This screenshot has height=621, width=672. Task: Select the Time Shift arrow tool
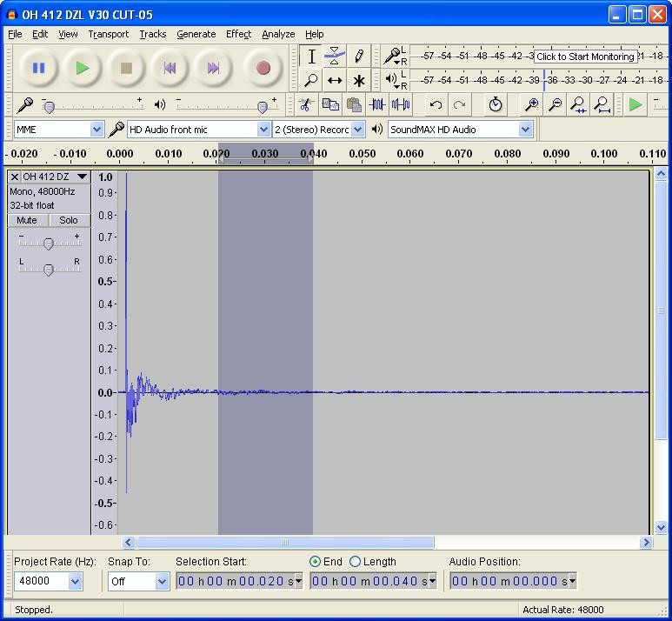pyautogui.click(x=335, y=80)
